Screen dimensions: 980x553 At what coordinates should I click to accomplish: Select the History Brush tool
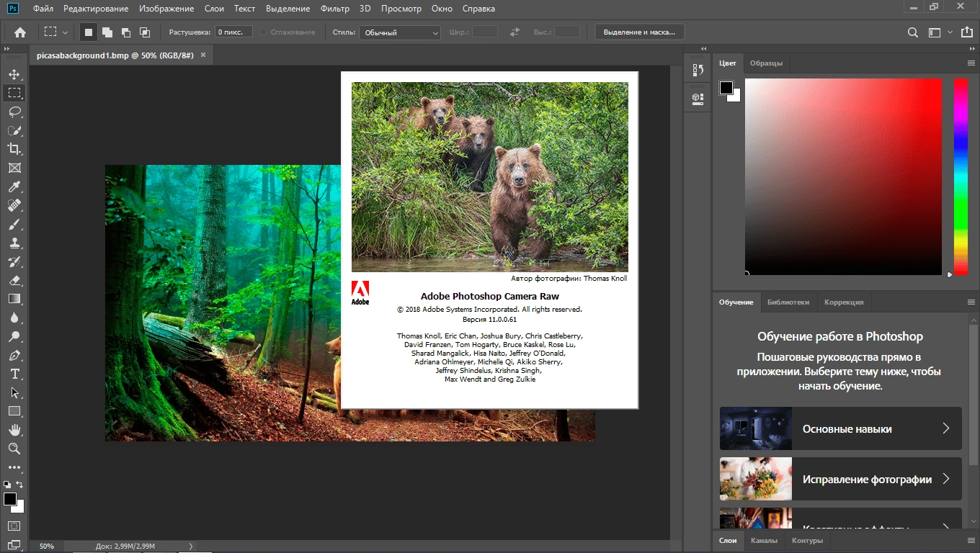[14, 261]
